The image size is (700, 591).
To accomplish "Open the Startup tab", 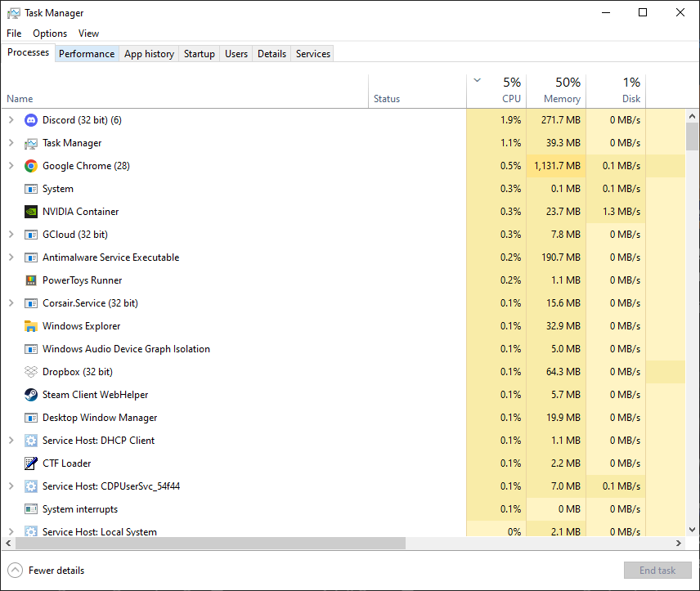I will coord(199,54).
